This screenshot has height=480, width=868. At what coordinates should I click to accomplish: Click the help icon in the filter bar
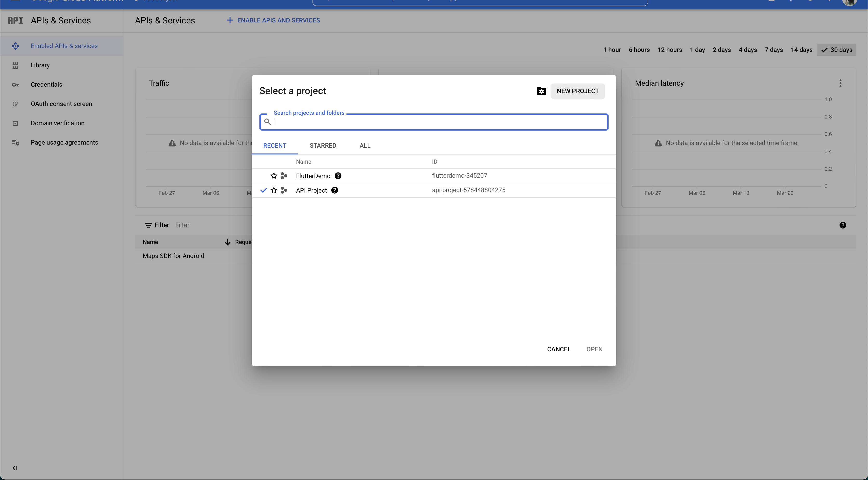click(843, 225)
